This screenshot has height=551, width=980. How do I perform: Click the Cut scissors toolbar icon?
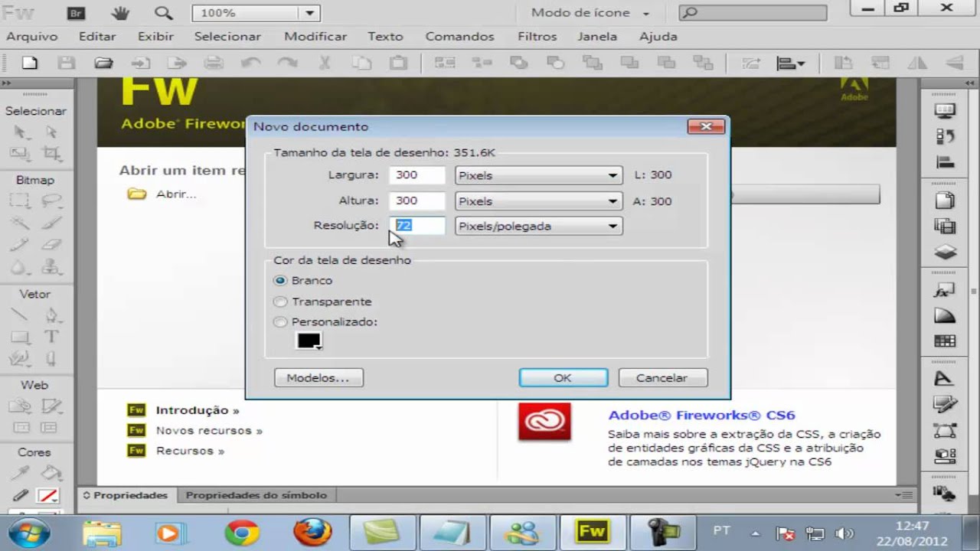point(325,64)
